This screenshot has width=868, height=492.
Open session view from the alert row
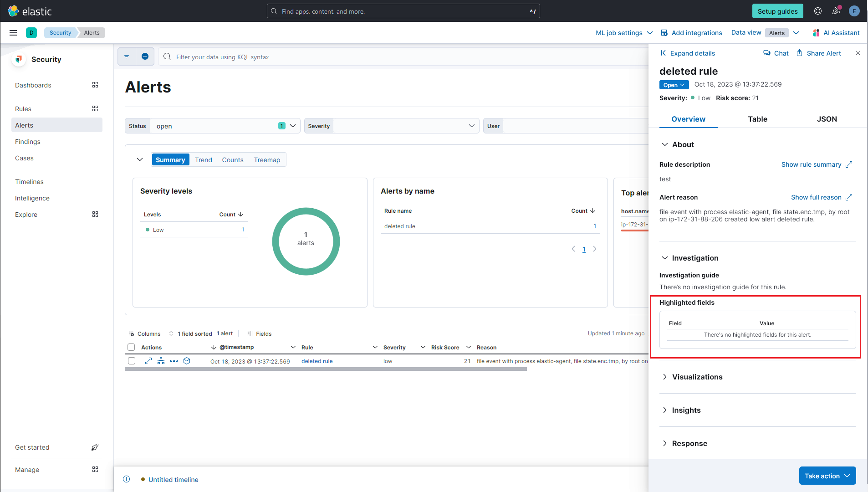point(187,361)
